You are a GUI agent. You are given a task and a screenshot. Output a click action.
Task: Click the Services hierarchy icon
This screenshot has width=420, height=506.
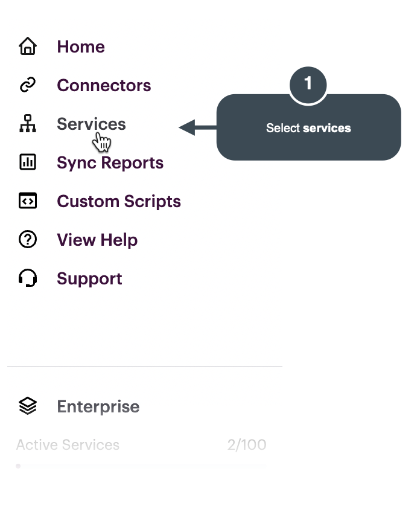[x=28, y=124]
